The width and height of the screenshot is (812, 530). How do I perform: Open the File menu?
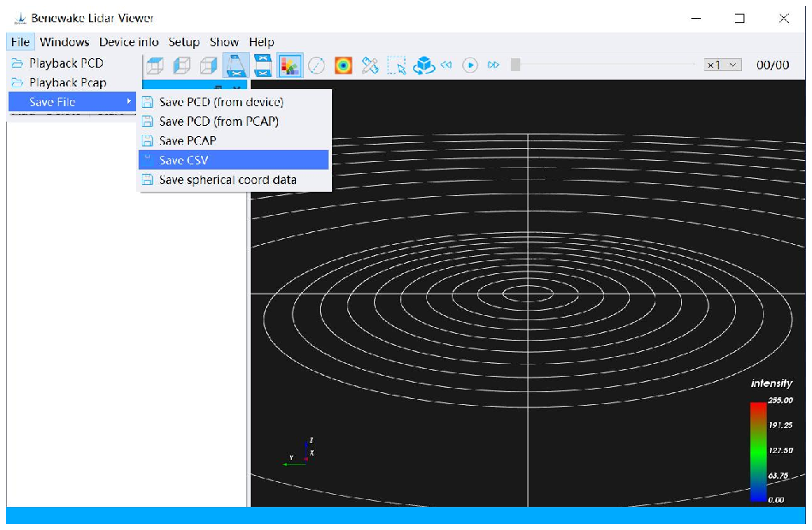click(x=21, y=42)
